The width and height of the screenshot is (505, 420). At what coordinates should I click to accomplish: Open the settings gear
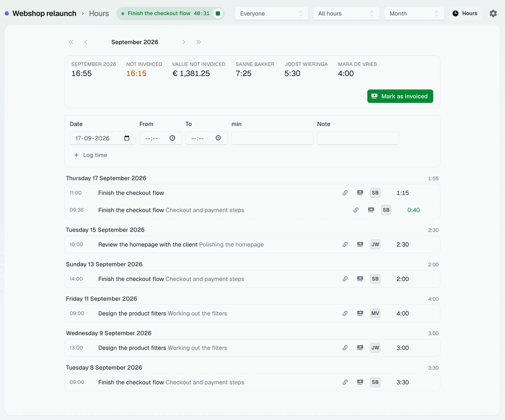coord(493,14)
